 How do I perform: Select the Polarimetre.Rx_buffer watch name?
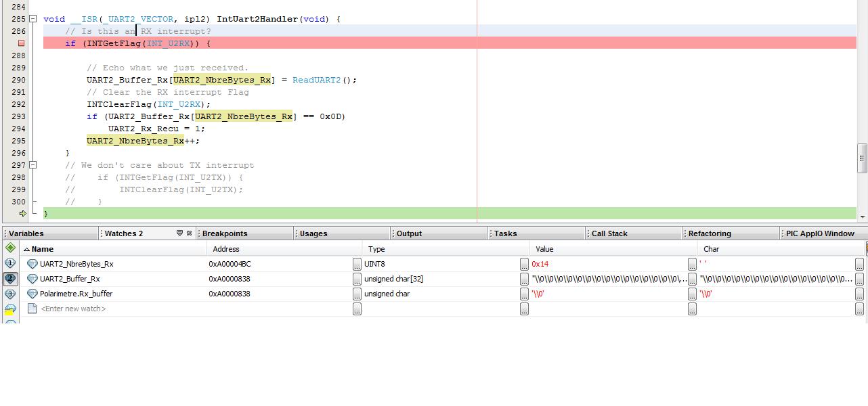(x=76, y=294)
